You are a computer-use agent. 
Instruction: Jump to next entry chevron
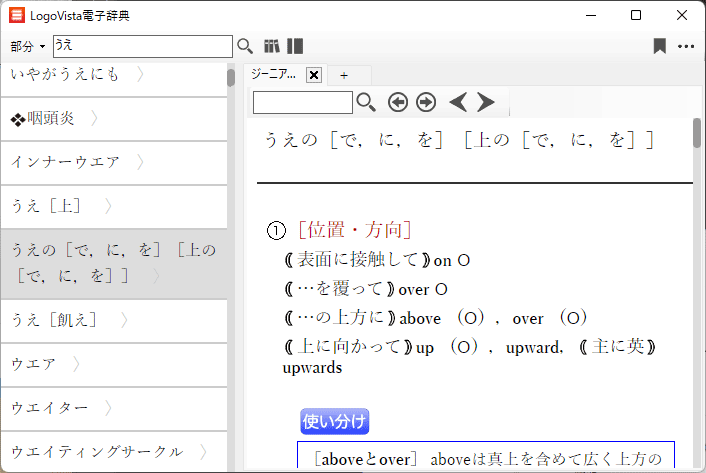click(x=486, y=102)
